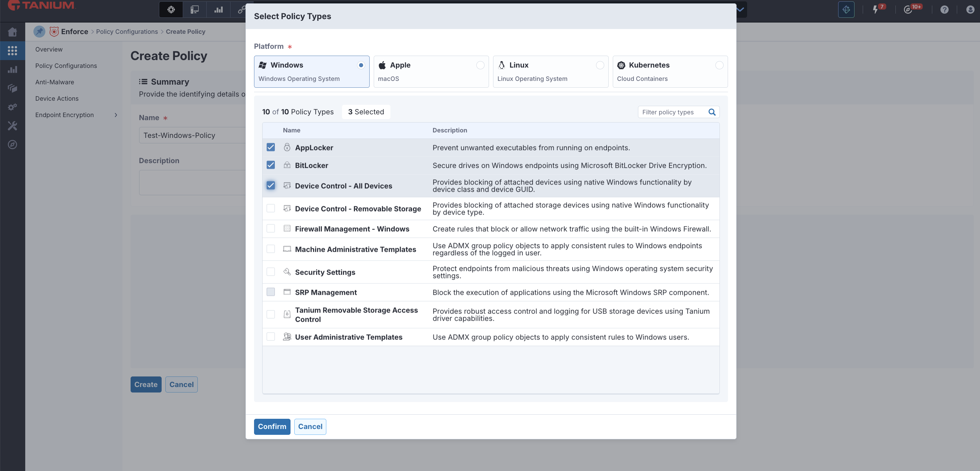Viewport: 980px width, 471px height.
Task: Go to Device Actions menu item
Action: coord(57,99)
